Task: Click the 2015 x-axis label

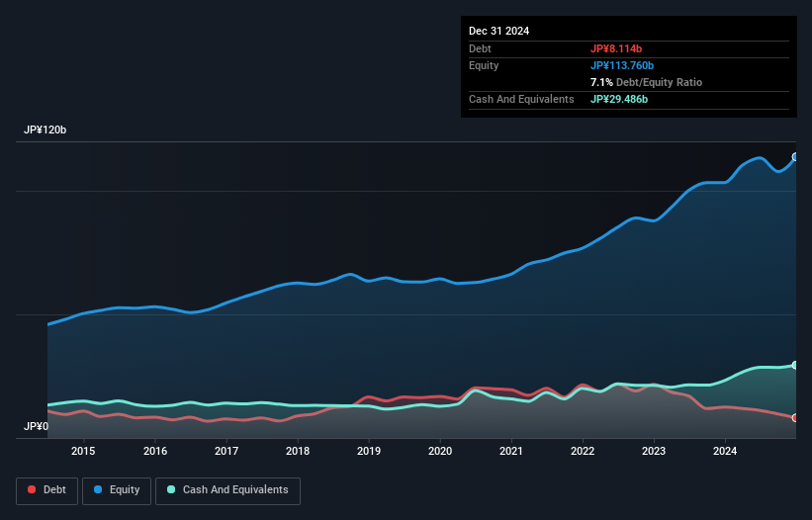Action: click(83, 451)
